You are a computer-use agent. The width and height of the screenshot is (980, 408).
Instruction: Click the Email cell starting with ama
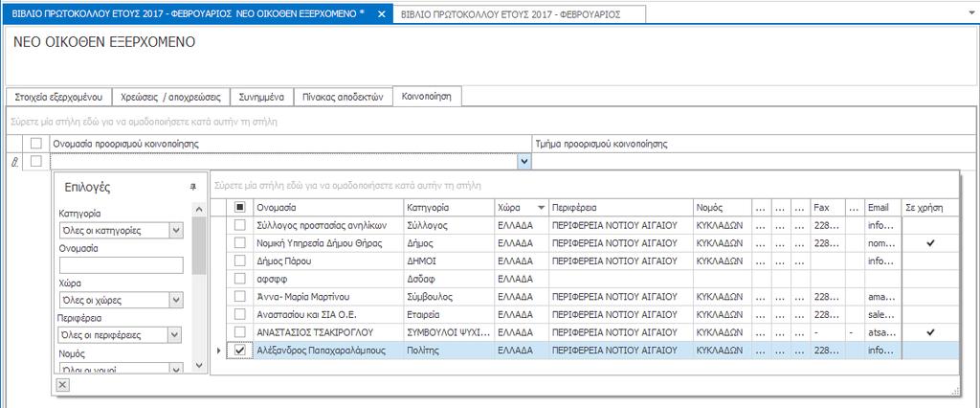pos(881,297)
